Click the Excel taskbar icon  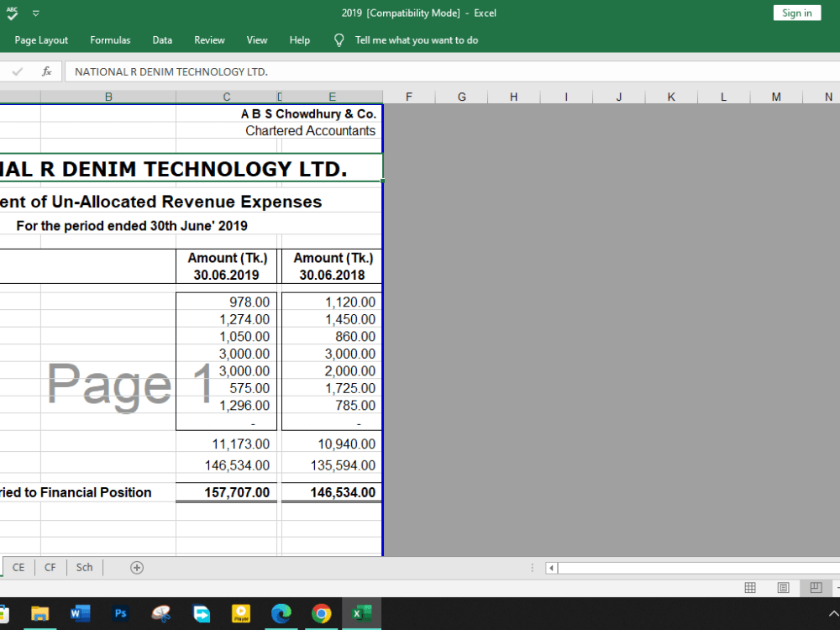(361, 613)
